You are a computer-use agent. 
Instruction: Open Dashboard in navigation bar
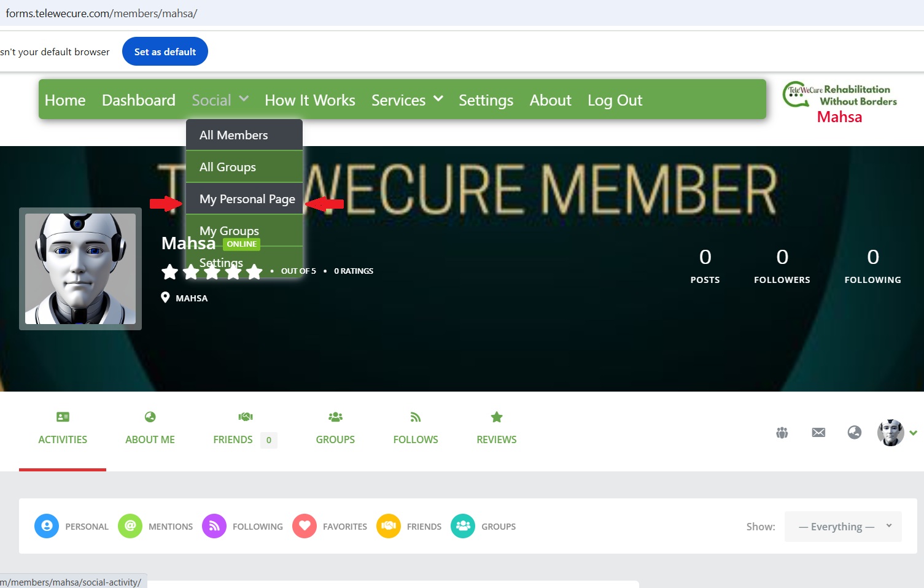point(139,100)
